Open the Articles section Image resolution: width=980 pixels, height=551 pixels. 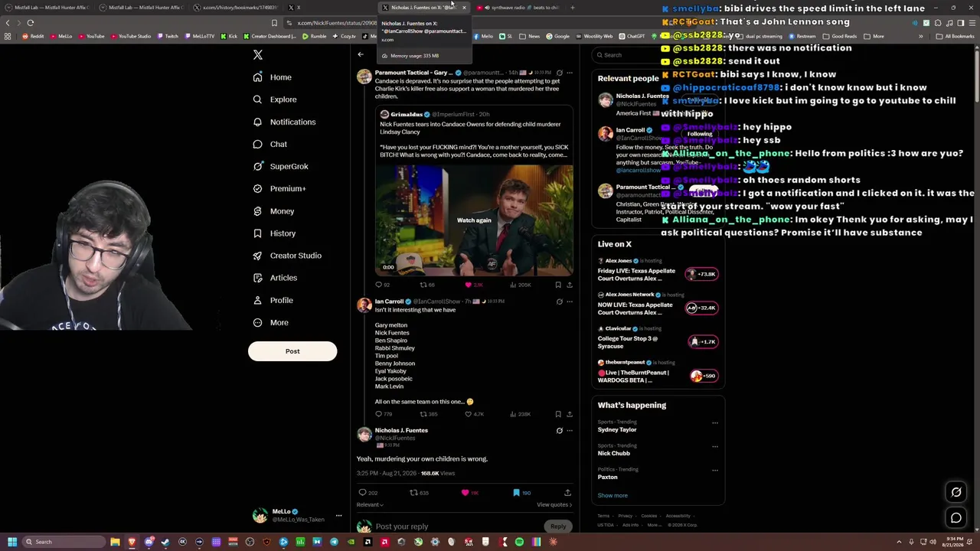coord(275,278)
